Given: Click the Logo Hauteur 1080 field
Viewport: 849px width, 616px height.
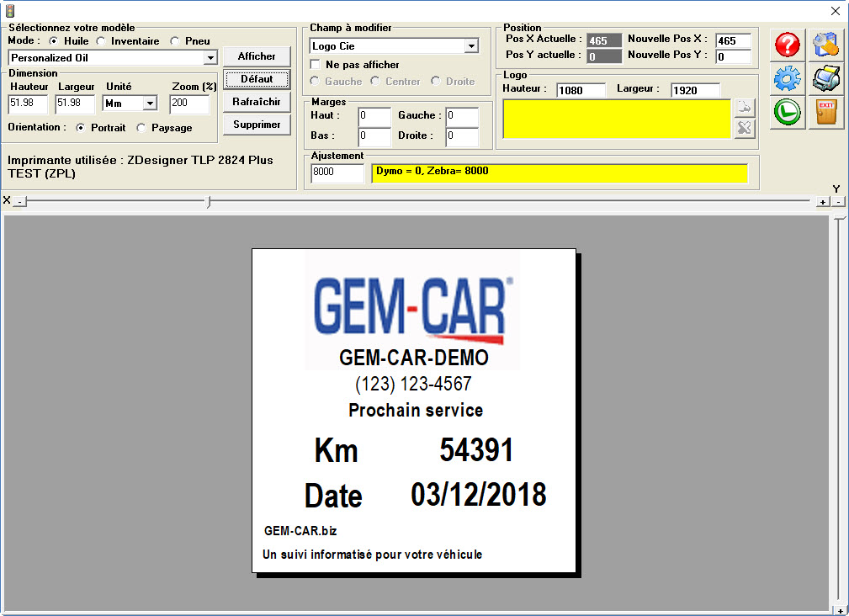Looking at the screenshot, I should coord(581,90).
